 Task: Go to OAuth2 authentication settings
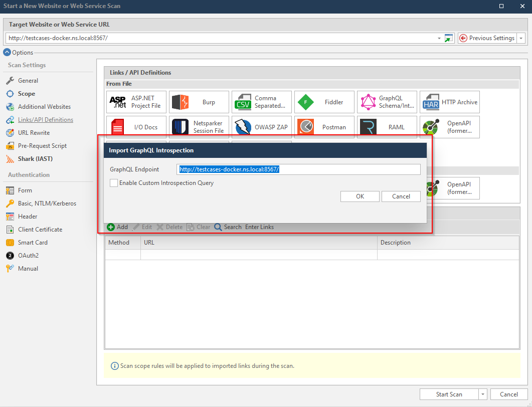pos(28,256)
